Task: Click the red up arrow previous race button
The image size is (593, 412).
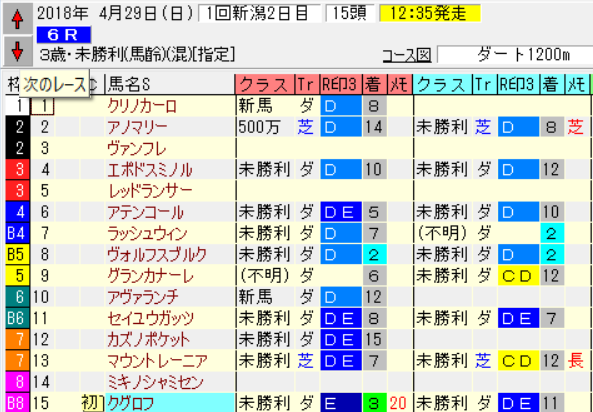Action: (x=17, y=19)
